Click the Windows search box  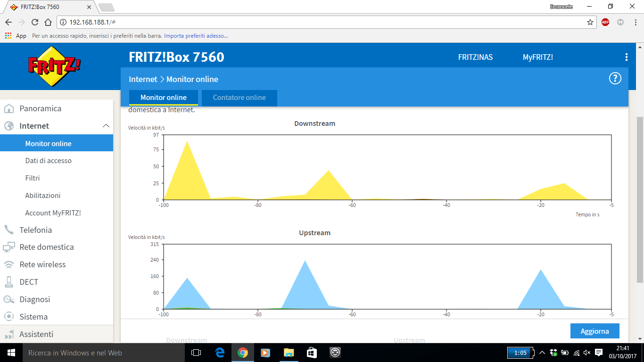[x=104, y=353]
